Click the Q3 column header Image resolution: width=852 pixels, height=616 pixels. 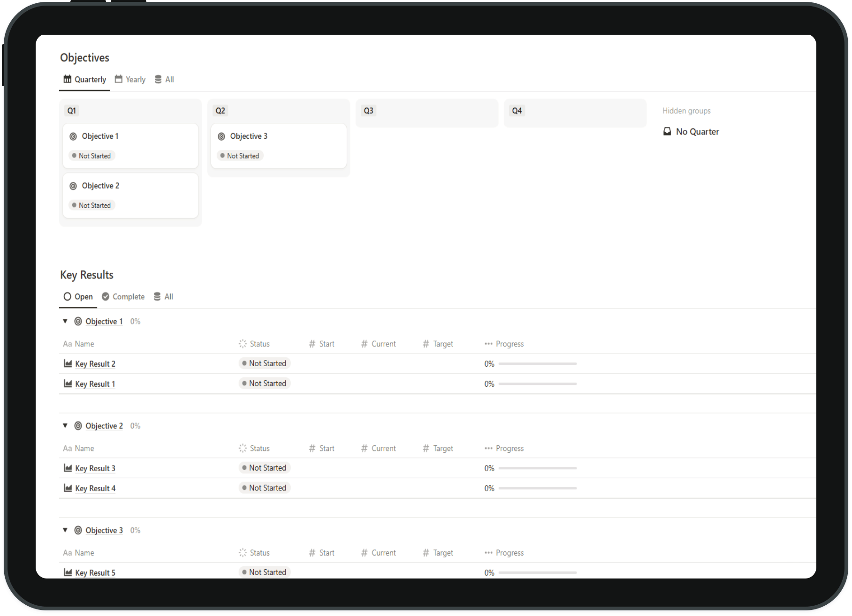pyautogui.click(x=368, y=111)
